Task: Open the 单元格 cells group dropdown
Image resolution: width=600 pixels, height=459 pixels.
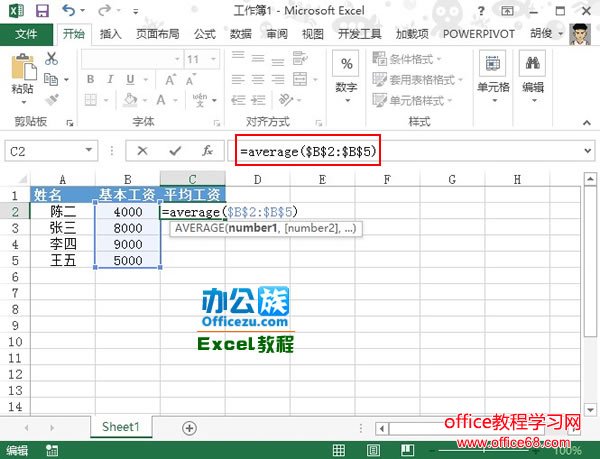Action: pyautogui.click(x=493, y=78)
